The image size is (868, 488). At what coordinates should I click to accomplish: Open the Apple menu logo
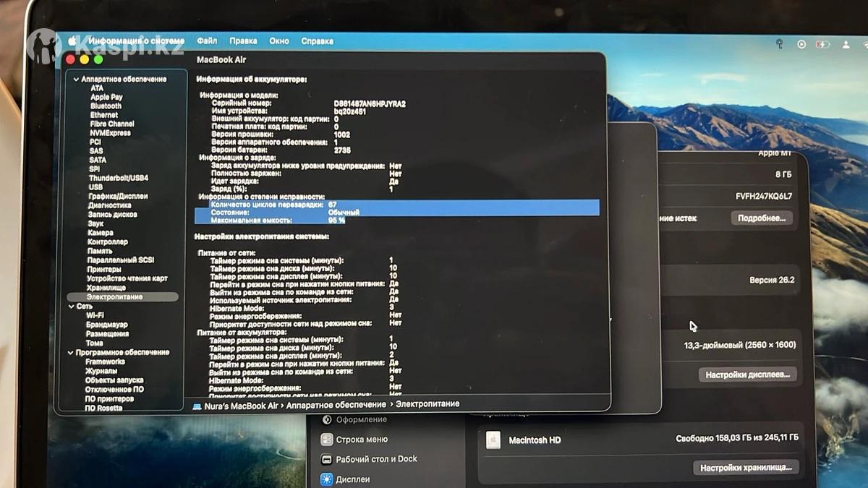[72, 41]
